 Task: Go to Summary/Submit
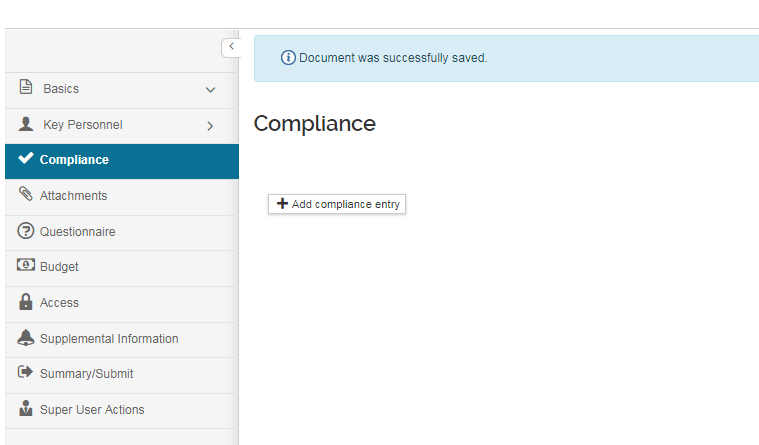point(122,375)
